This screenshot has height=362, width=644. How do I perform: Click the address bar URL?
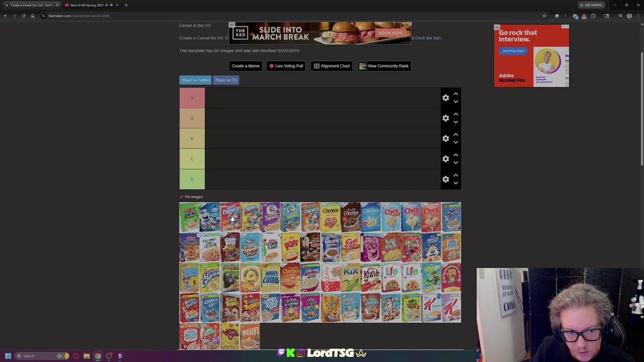(x=79, y=16)
